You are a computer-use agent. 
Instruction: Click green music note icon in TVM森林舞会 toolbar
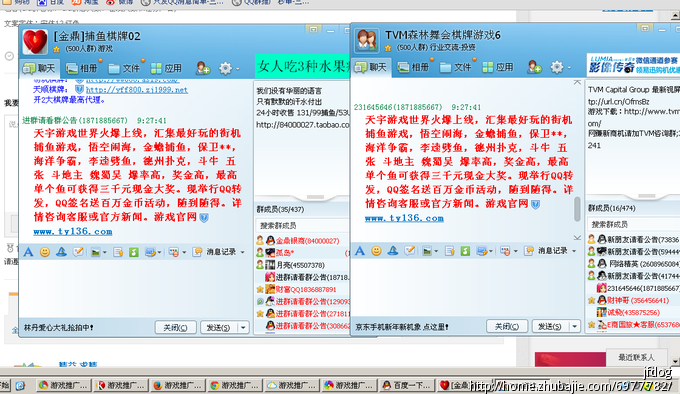tap(465, 251)
